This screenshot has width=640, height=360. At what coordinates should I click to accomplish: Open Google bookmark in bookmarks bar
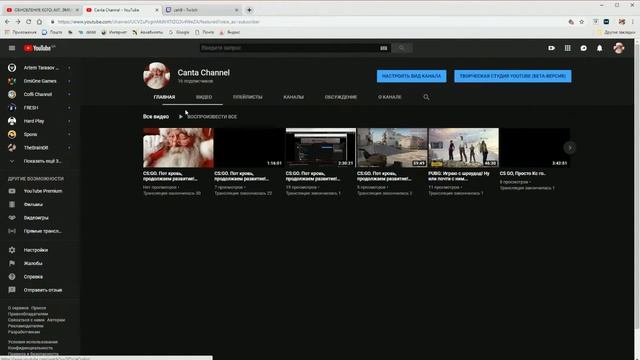[179, 32]
